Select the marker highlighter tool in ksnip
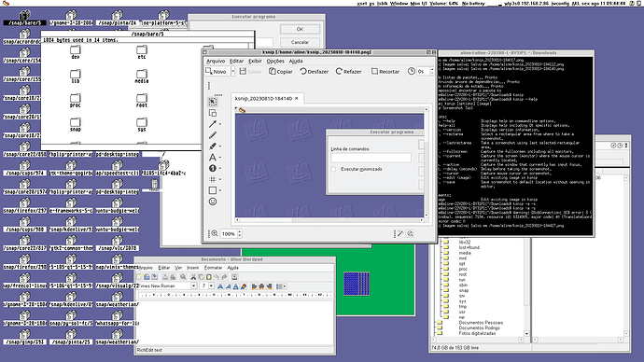Image resolution: width=644 pixels, height=362 pixels. coord(213,146)
